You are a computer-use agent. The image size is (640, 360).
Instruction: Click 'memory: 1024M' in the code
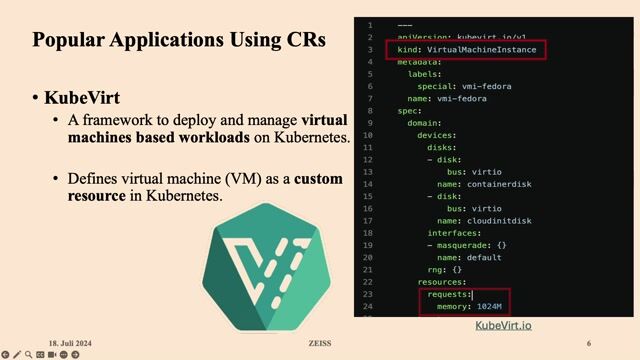[x=469, y=307]
